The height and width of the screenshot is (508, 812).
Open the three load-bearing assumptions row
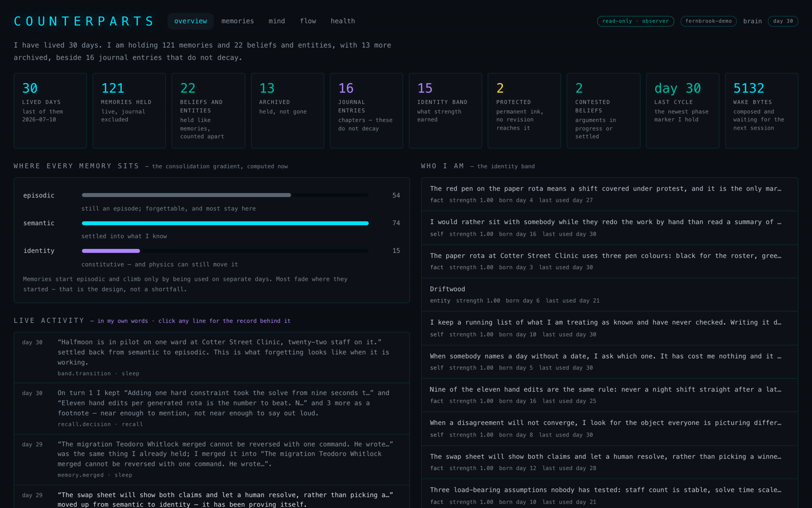(x=610, y=494)
